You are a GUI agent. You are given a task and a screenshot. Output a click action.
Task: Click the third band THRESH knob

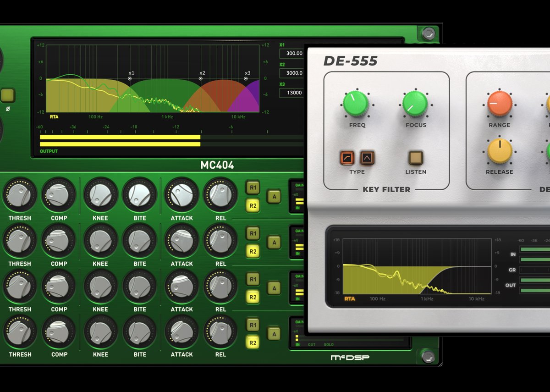click(x=20, y=286)
